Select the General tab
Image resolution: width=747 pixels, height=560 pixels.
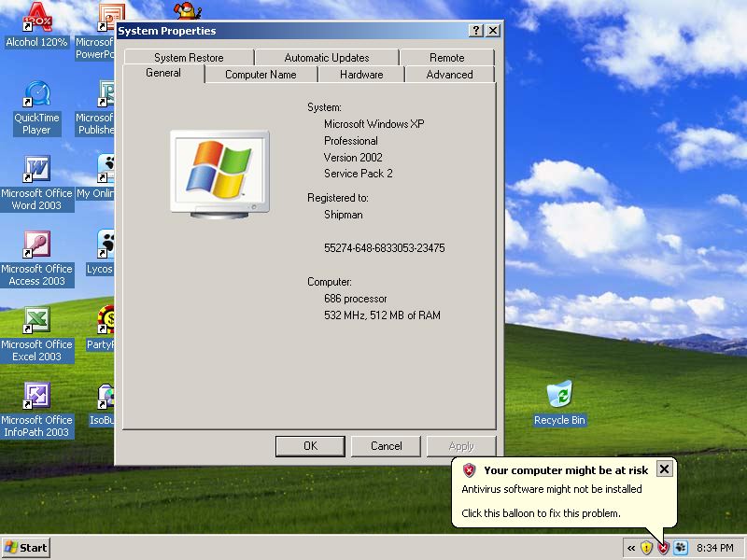point(163,74)
